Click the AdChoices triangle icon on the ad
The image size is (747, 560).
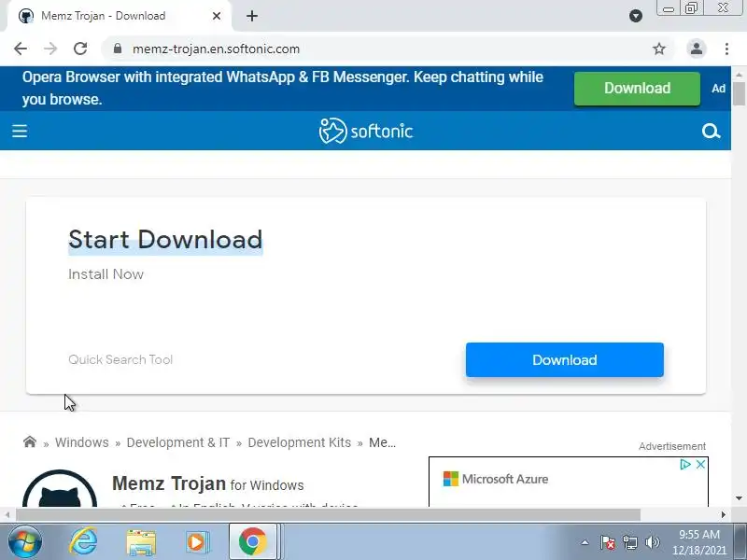pyautogui.click(x=685, y=464)
